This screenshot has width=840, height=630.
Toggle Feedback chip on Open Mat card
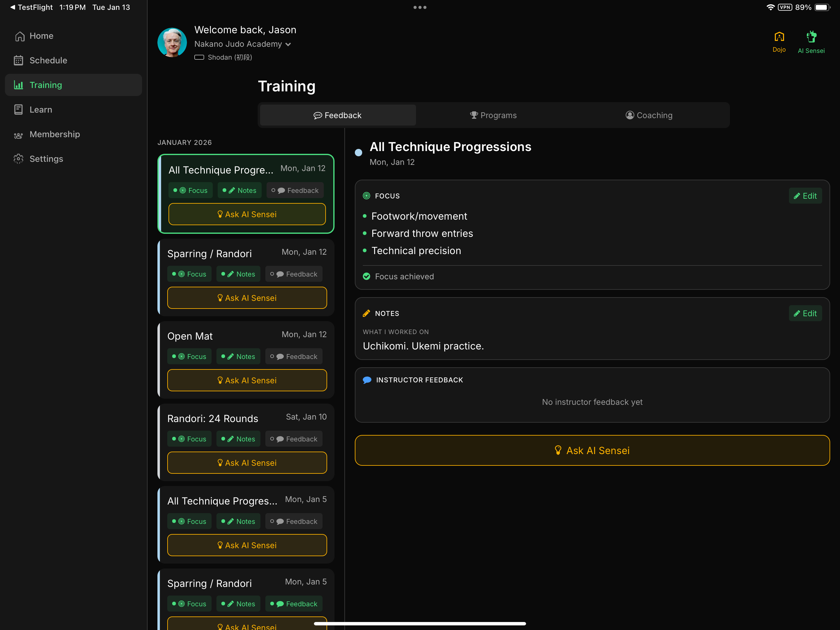coord(294,357)
